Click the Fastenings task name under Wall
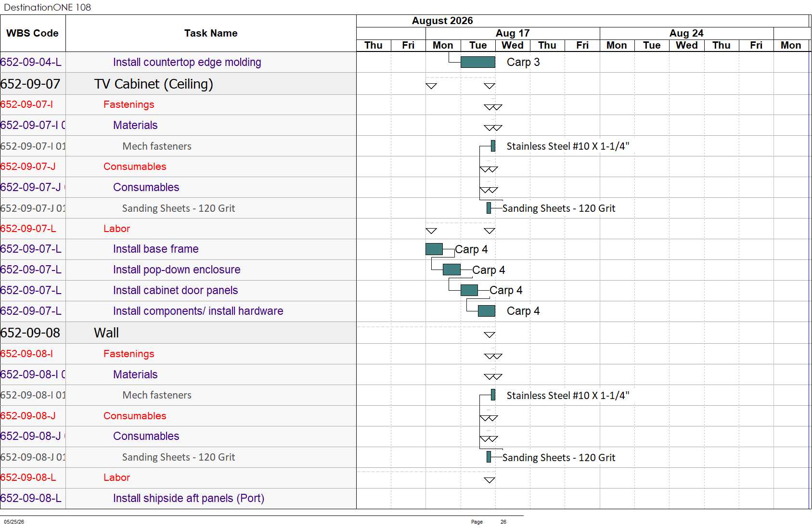 [x=129, y=354]
